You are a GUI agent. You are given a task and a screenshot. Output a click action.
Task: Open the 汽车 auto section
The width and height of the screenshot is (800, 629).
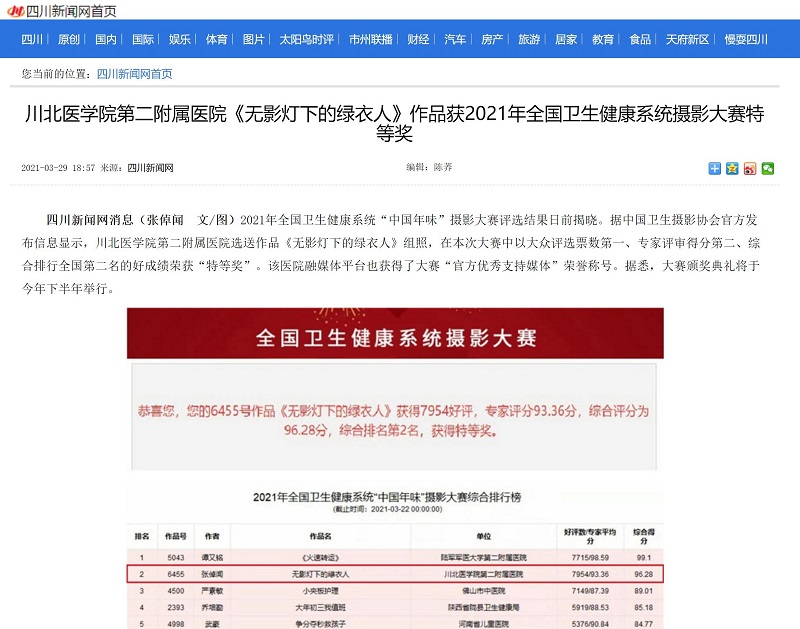[x=455, y=40]
